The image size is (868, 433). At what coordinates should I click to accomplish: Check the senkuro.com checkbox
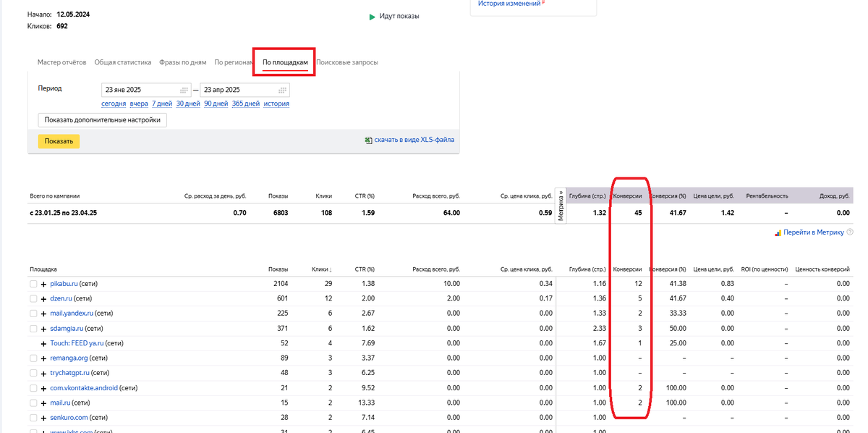pyautogui.click(x=33, y=418)
